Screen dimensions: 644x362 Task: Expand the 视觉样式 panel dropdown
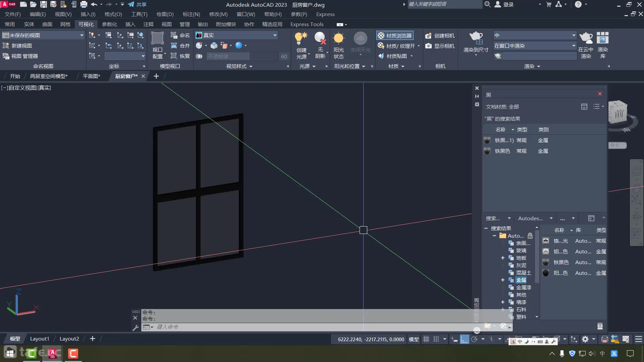click(239, 66)
